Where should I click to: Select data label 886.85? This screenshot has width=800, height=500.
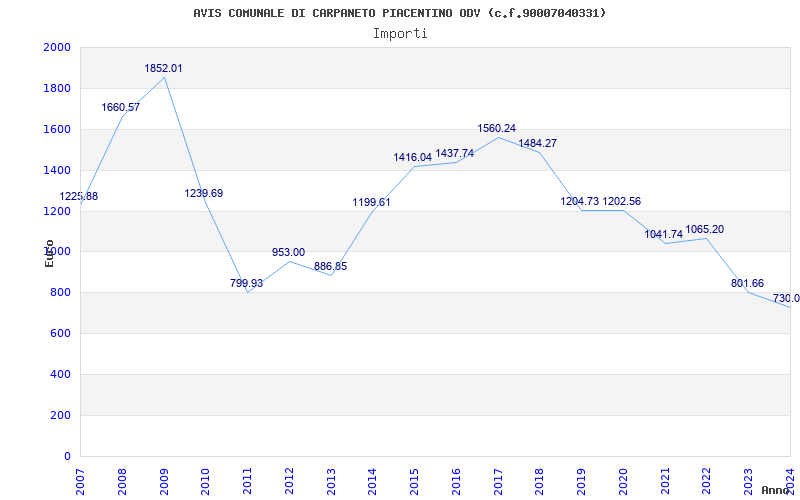click(x=330, y=266)
